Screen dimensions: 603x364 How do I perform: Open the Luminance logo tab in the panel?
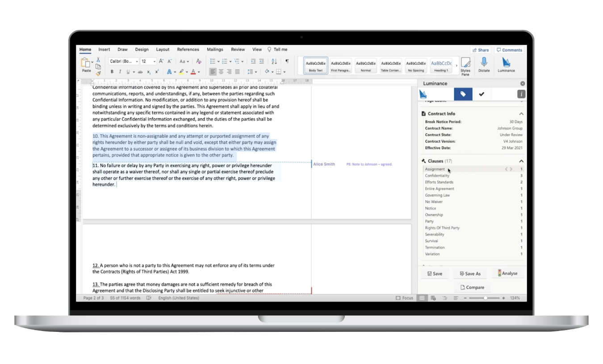click(x=423, y=94)
